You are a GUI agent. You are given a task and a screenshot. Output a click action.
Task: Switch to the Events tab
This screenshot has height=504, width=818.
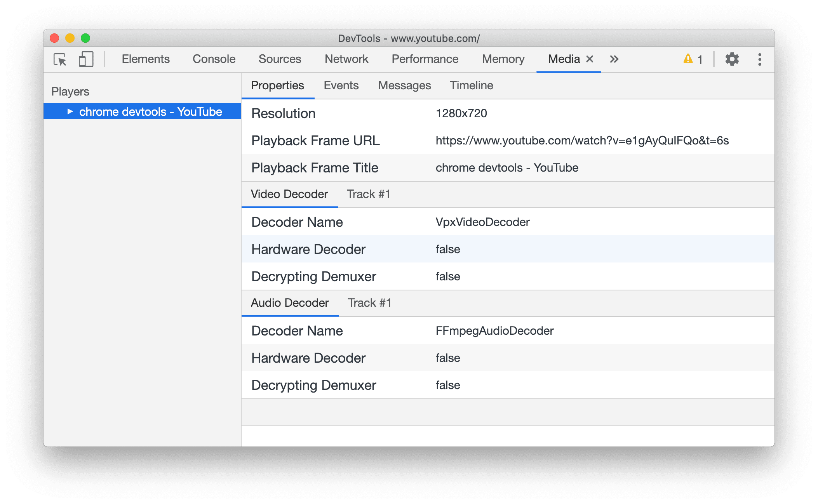pyautogui.click(x=341, y=86)
